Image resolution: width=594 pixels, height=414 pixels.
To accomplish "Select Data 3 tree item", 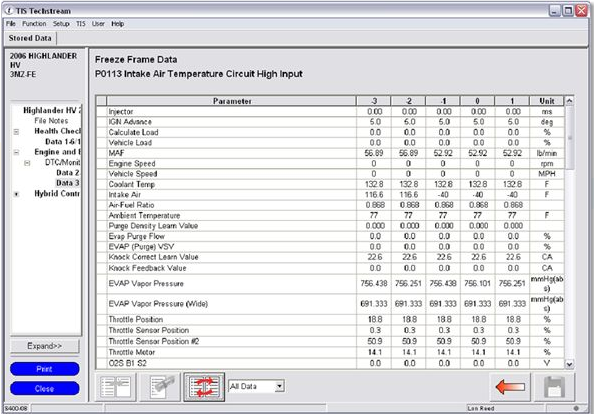I will 68,183.
